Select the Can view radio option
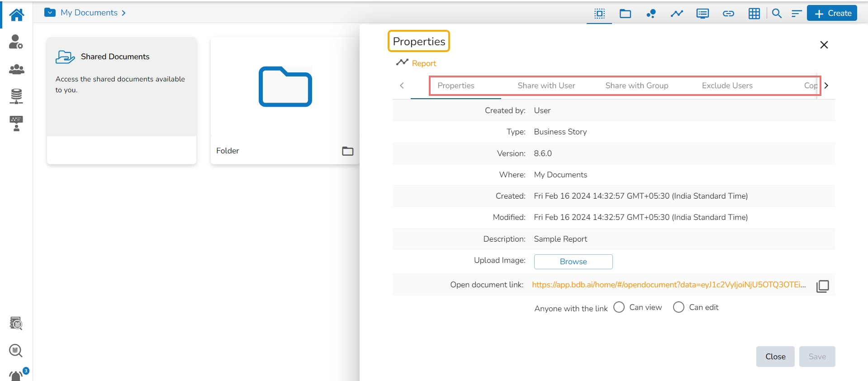 click(619, 307)
